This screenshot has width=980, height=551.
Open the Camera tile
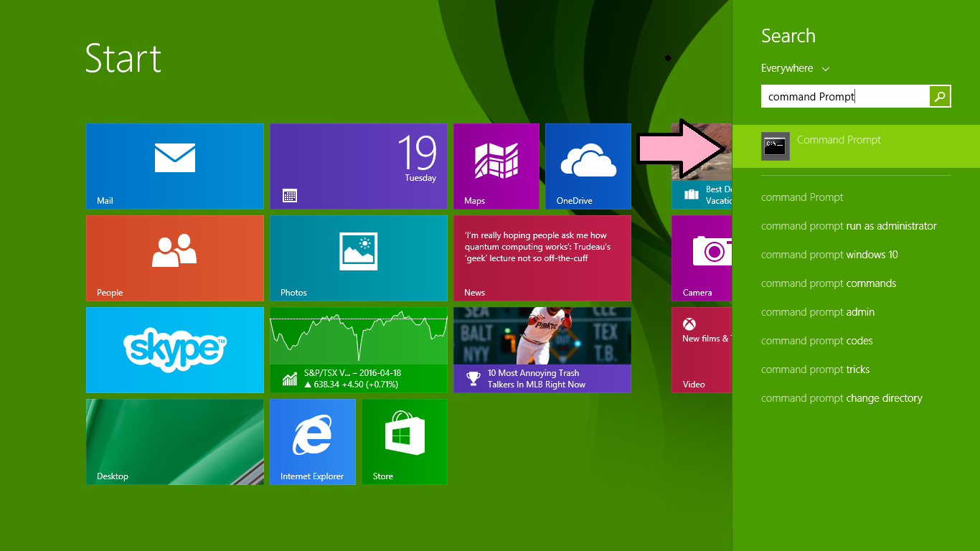pyautogui.click(x=702, y=258)
